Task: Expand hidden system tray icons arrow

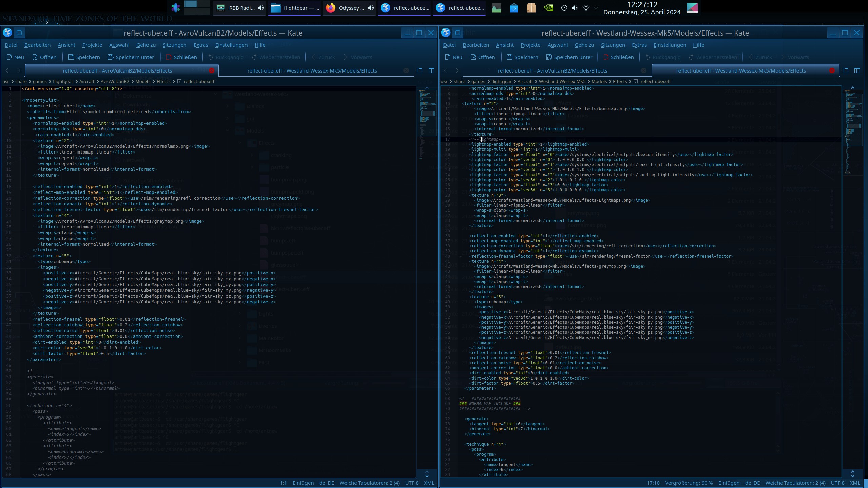Action: tap(596, 8)
